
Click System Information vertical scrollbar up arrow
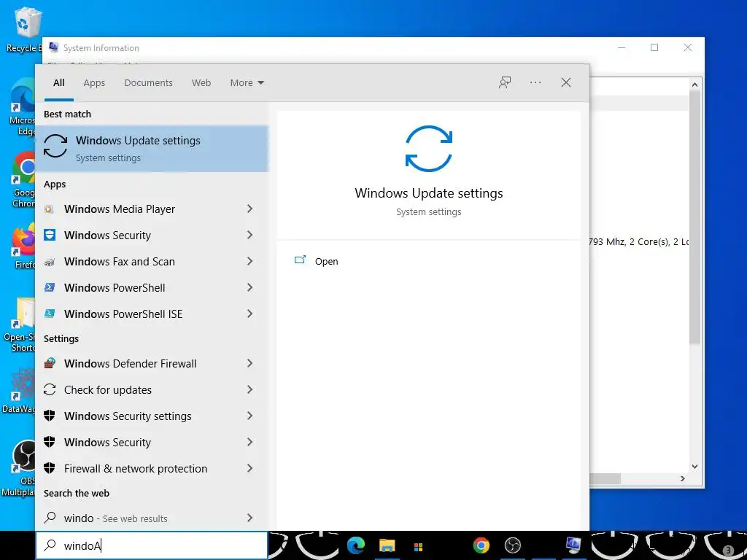[x=694, y=85]
